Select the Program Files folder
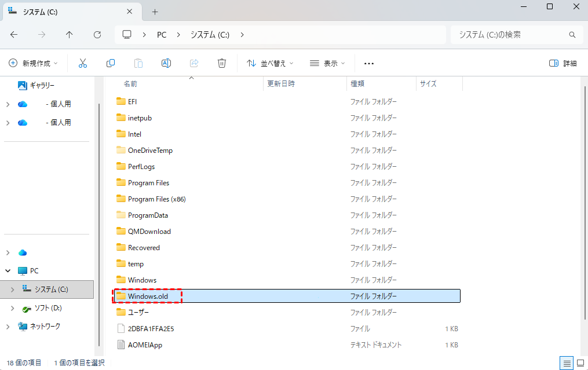Image resolution: width=588 pixels, height=370 pixels. pyautogui.click(x=148, y=182)
